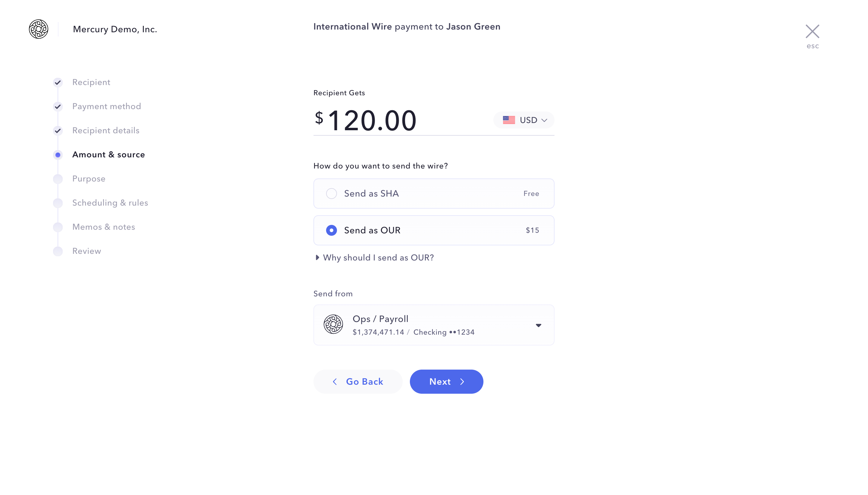The width and height of the screenshot is (868, 495).
Task: Go to the Review step
Action: (87, 251)
